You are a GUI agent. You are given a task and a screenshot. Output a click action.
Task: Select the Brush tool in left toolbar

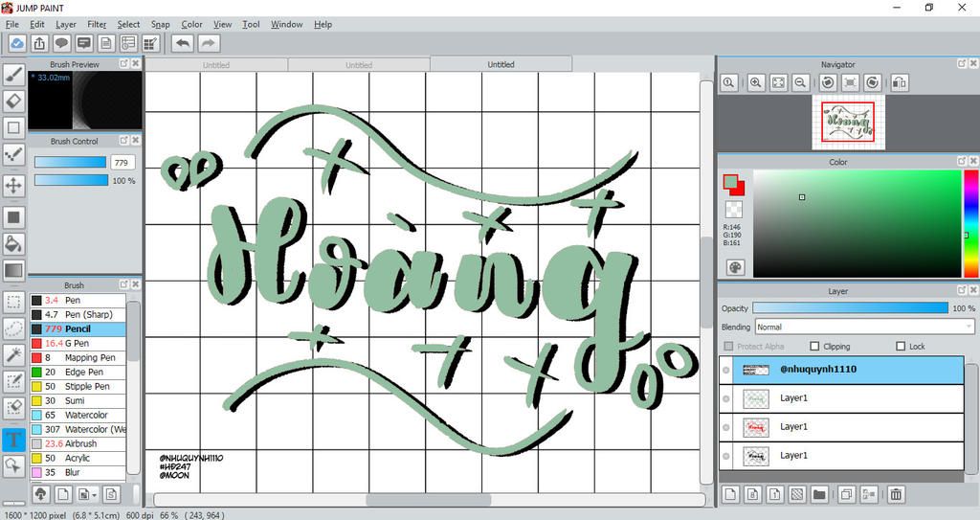[x=13, y=74]
